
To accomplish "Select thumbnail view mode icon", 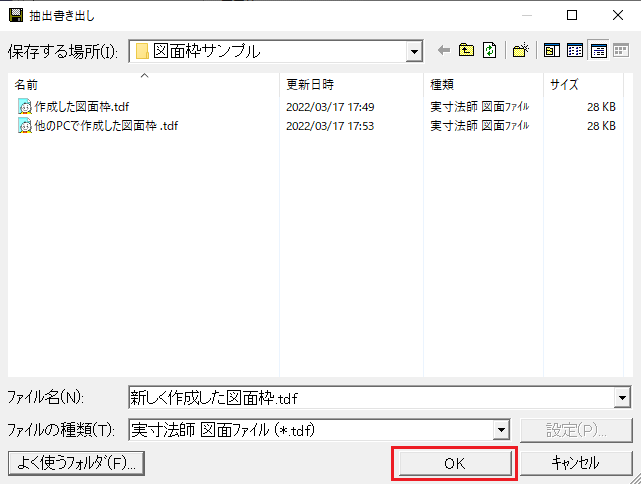I will pyautogui.click(x=621, y=51).
